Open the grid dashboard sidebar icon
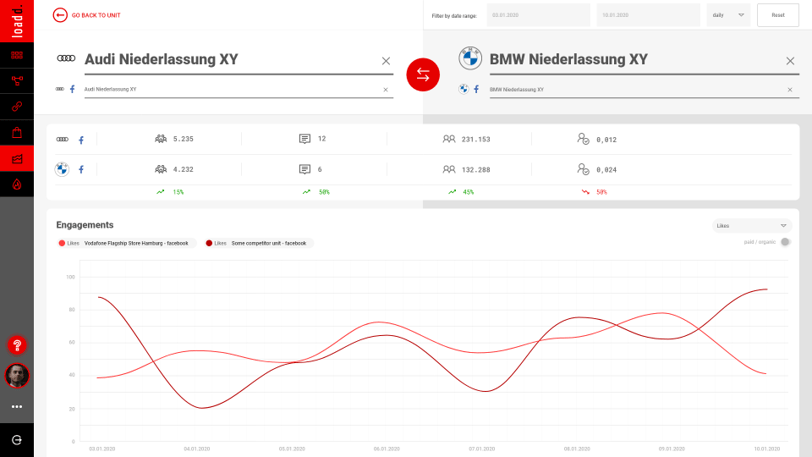812x457 pixels. tap(17, 55)
